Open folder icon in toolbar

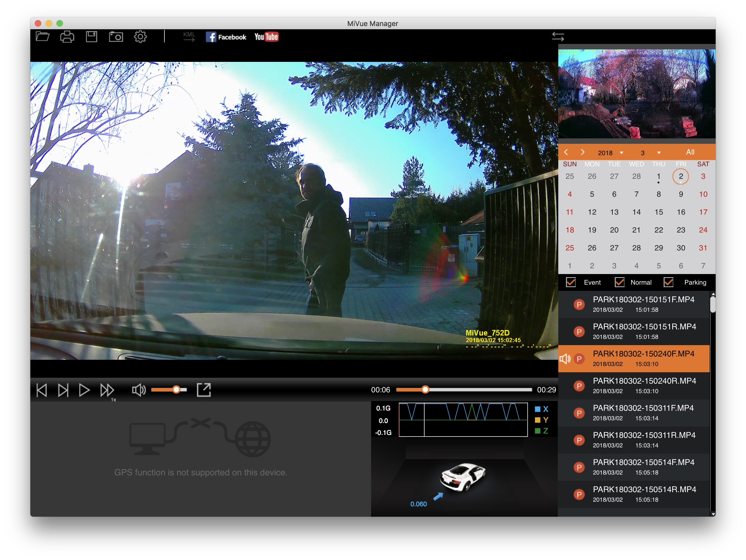43,36
